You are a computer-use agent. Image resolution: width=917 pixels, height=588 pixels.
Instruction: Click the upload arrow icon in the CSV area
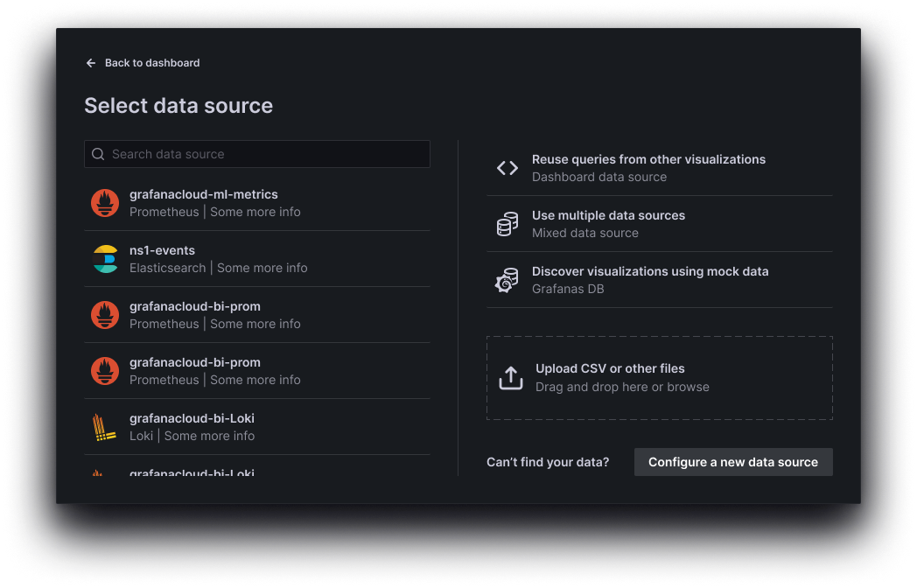point(511,377)
